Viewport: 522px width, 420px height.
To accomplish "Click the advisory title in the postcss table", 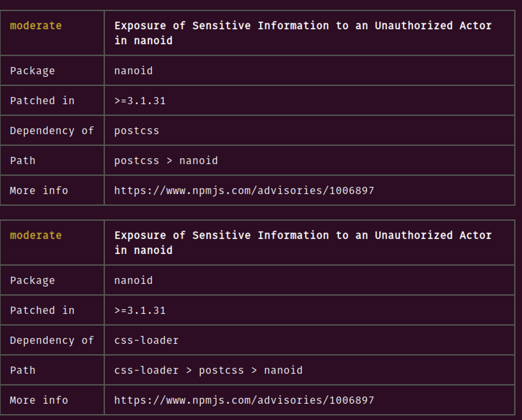I will click(x=303, y=33).
